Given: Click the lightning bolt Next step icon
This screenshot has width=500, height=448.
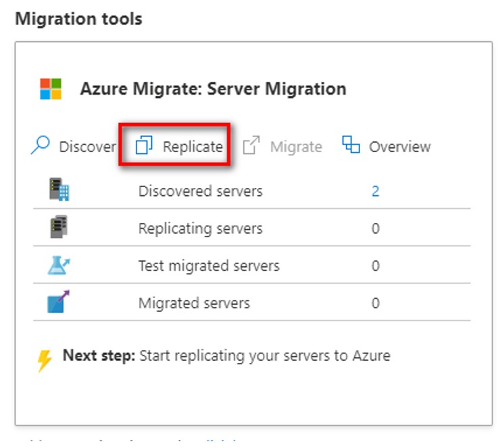Looking at the screenshot, I should [45, 361].
